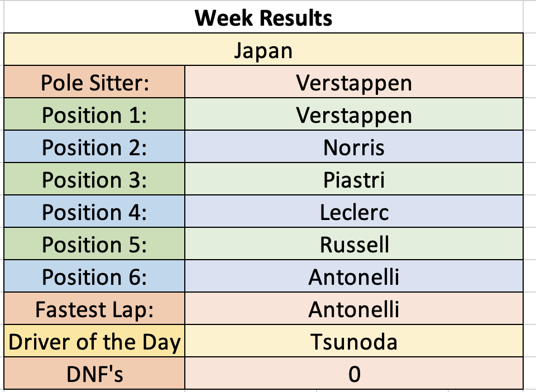
Task: Select the Position 4 label cell
Action: coord(94,211)
